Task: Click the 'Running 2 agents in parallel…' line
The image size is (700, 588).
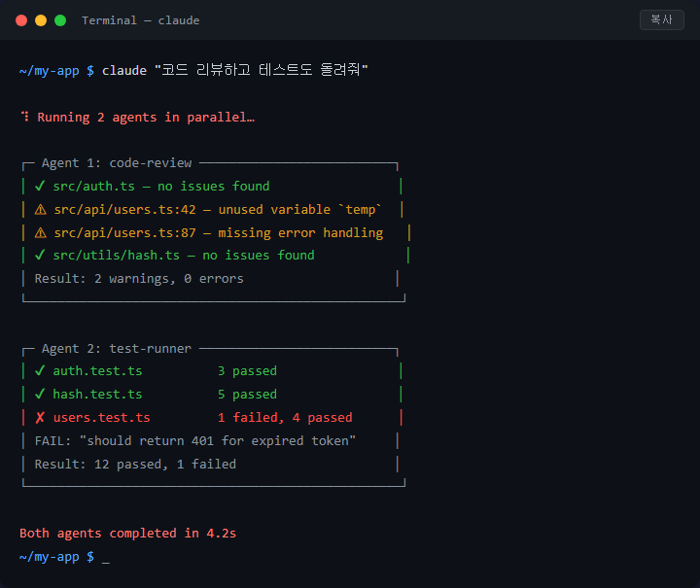Action: pos(146,118)
